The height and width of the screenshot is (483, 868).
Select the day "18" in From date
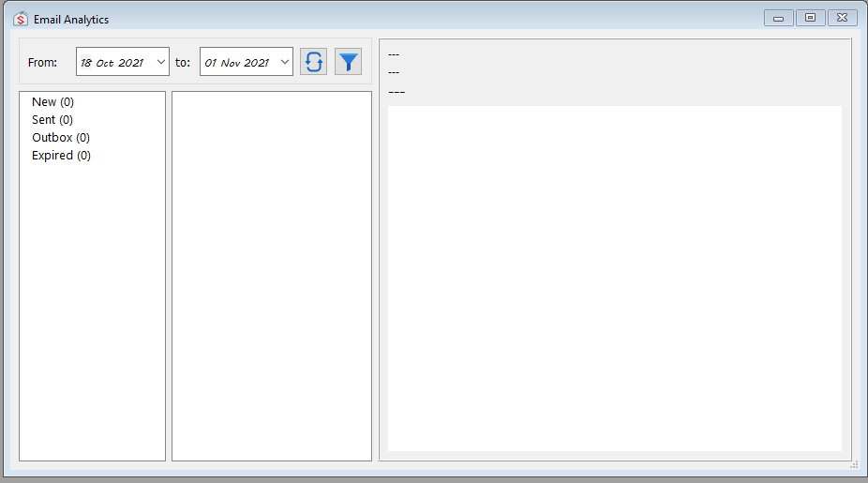pos(86,63)
